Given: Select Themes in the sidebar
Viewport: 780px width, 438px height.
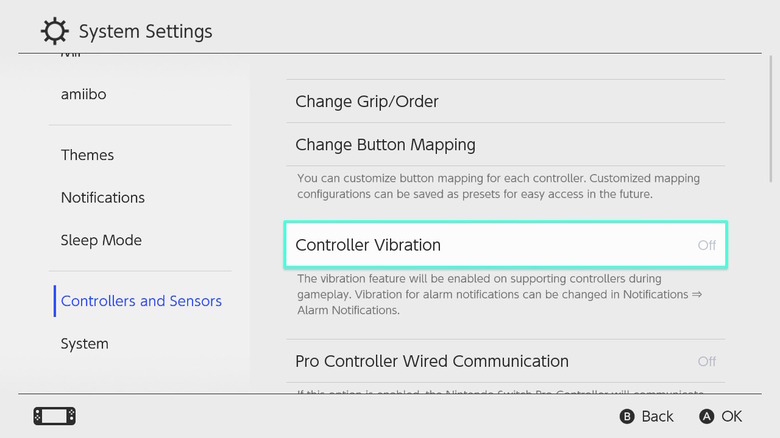Looking at the screenshot, I should point(88,155).
